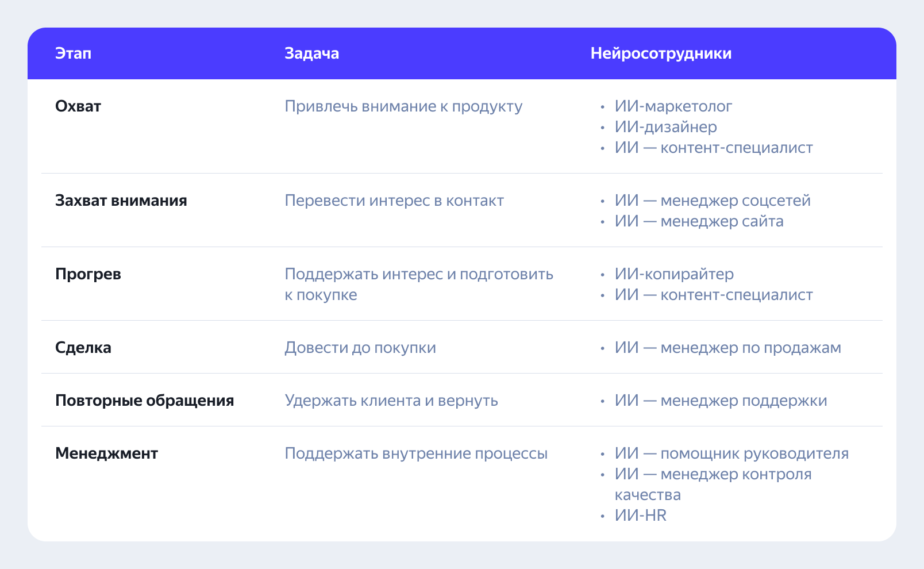
Task: Select Повторные обращения stage label
Action: click(145, 401)
